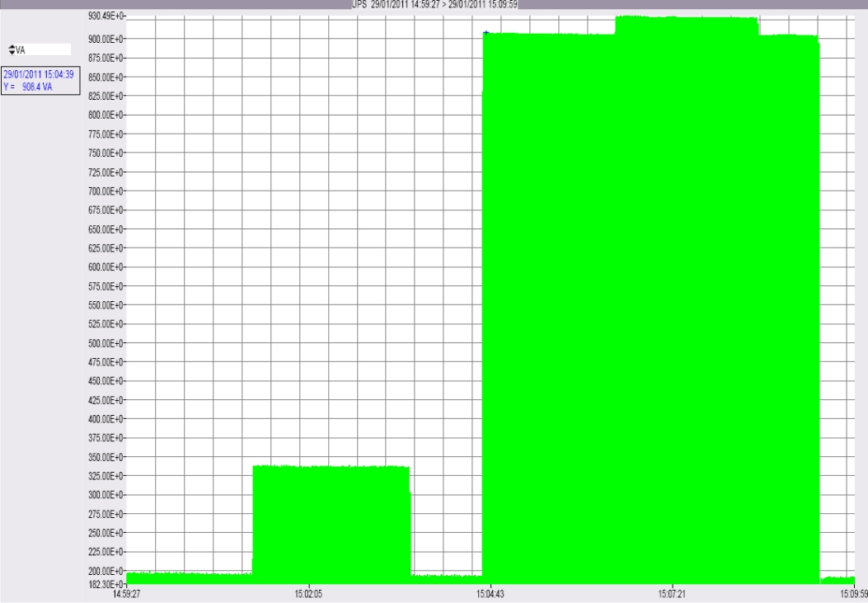868x603 pixels.
Task: Click the small green block near 340 VA
Action: 331,524
